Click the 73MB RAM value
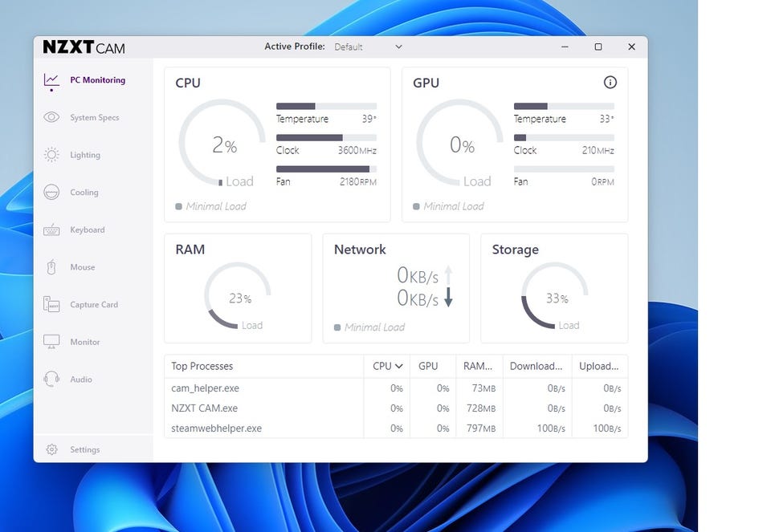This screenshot has height=532, width=771. [483, 388]
